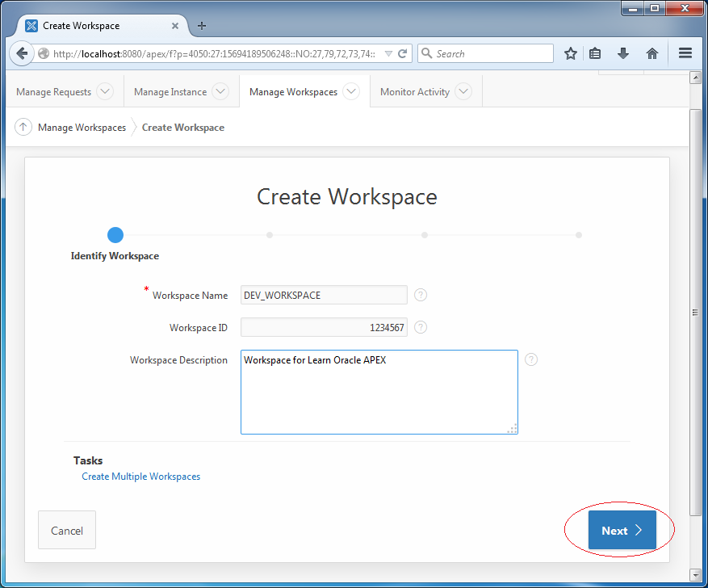Expand the Manage Requests dropdown arrow
The image size is (708, 588).
click(105, 91)
